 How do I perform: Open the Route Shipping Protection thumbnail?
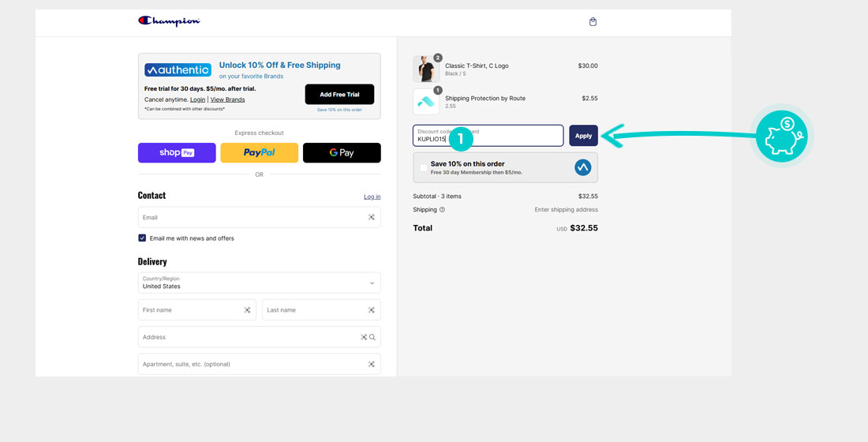(426, 101)
